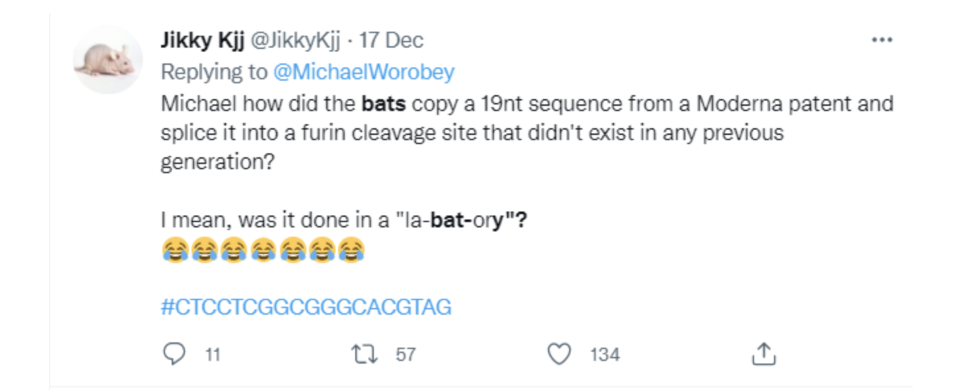Retweet this post using the retweet icon
Screen dimensions: 980x390
click(x=365, y=354)
